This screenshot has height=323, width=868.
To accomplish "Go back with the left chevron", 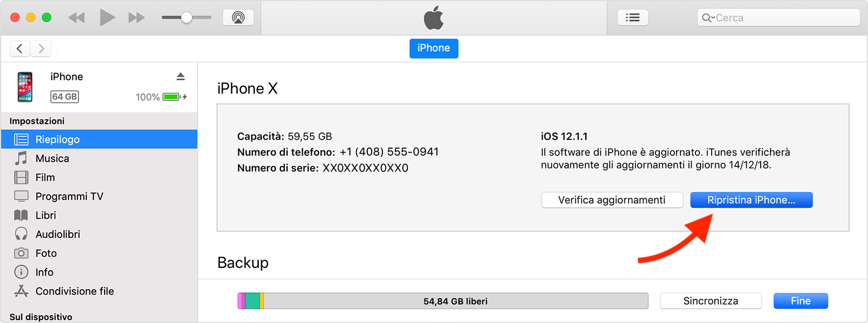I will pos(20,49).
